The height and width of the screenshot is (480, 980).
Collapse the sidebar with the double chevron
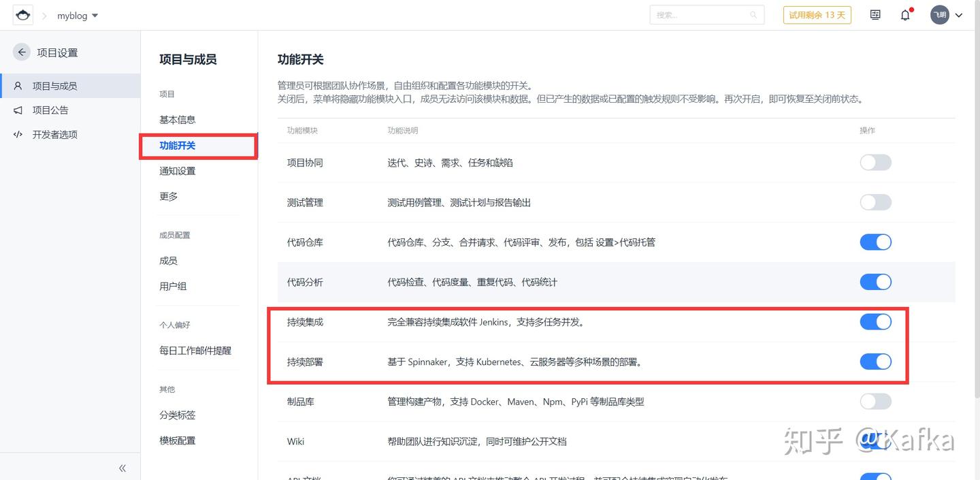coord(122,468)
